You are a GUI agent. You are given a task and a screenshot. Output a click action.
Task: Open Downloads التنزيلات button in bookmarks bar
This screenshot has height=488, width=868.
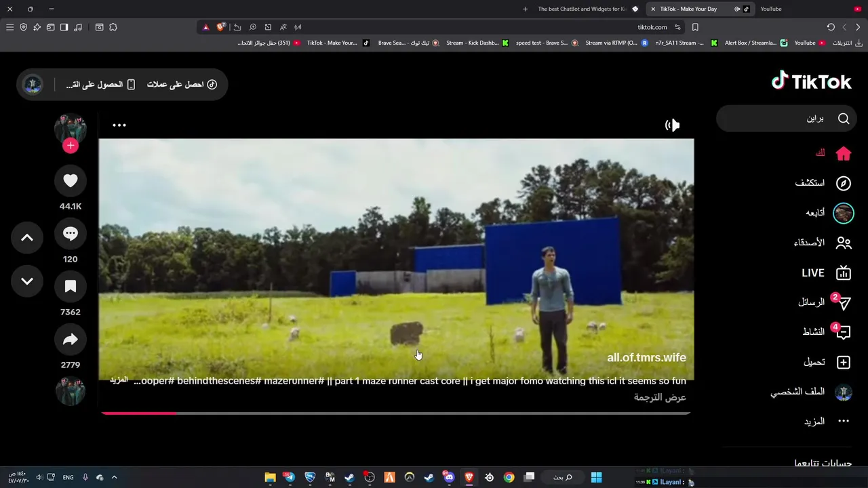pos(847,43)
